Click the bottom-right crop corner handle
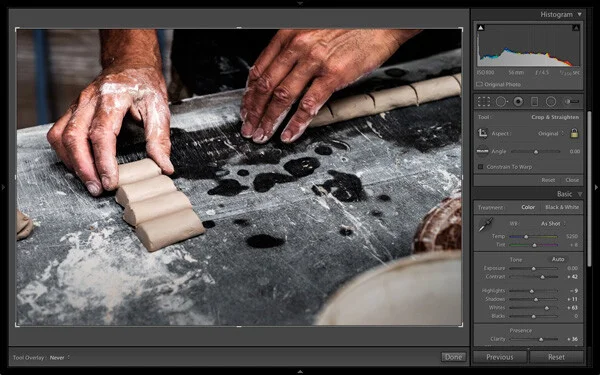This screenshot has height=375, width=600. [x=462, y=326]
